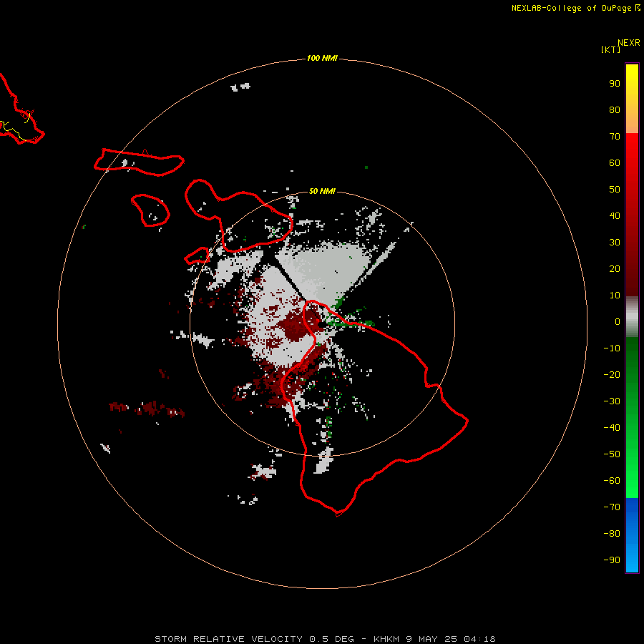Click the -70 value on the velocity scale
Viewport: 644px width, 644px height.
612,507
